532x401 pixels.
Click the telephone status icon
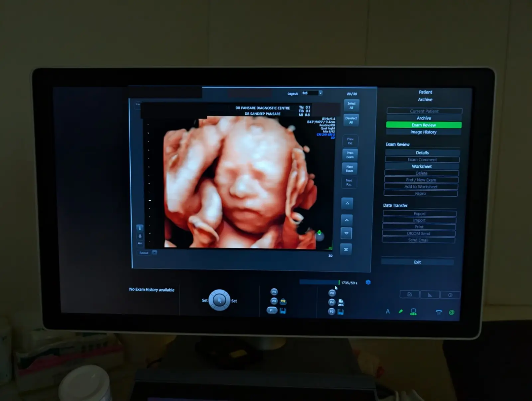pyautogui.click(x=439, y=312)
